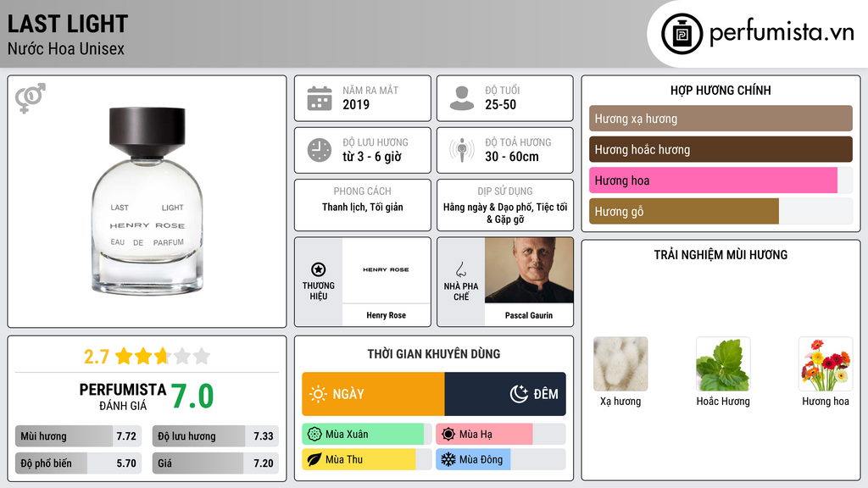Click the nose icon above Nhà pha chế

[x=460, y=269]
